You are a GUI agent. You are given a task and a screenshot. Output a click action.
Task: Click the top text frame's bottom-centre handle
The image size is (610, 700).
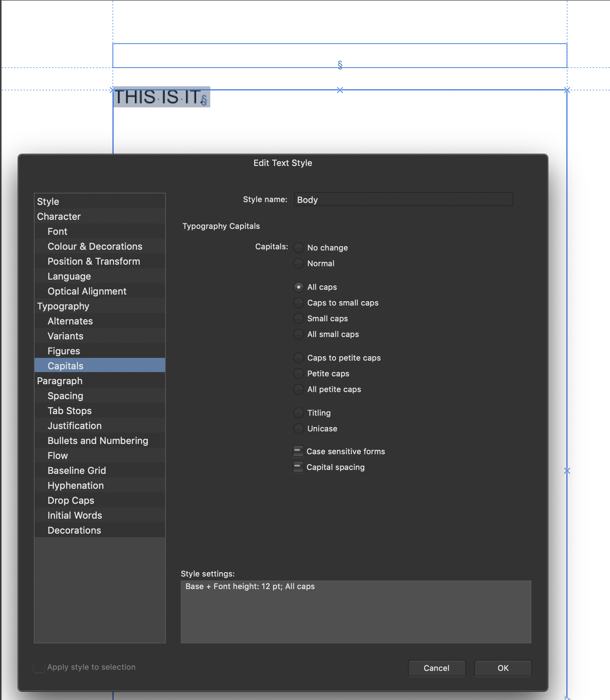(x=340, y=65)
